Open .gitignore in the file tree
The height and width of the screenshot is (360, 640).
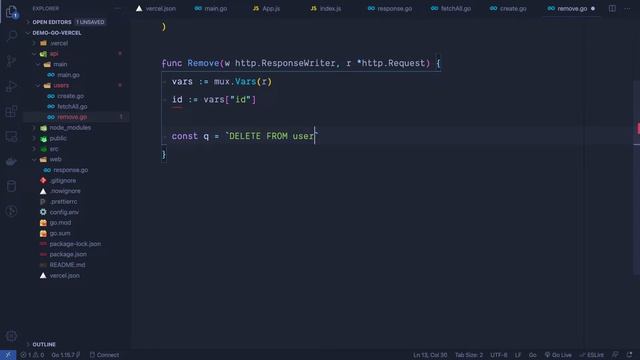[x=63, y=181]
